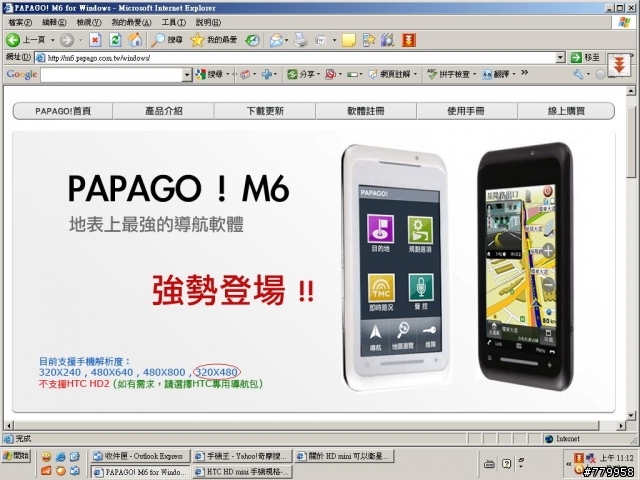Click the grey Forward arrow button
640x480 pixels.
[x=67, y=40]
